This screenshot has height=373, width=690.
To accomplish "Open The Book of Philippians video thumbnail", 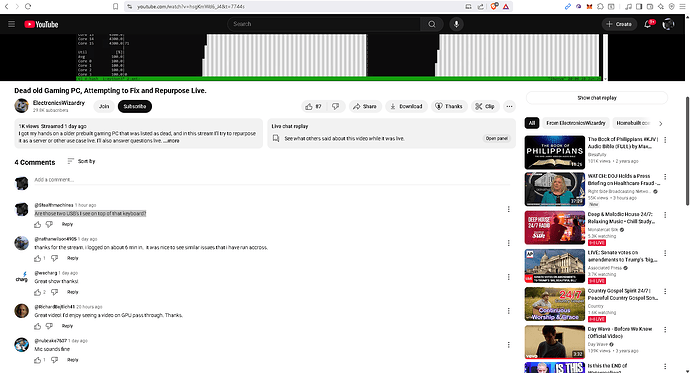I will pyautogui.click(x=554, y=152).
